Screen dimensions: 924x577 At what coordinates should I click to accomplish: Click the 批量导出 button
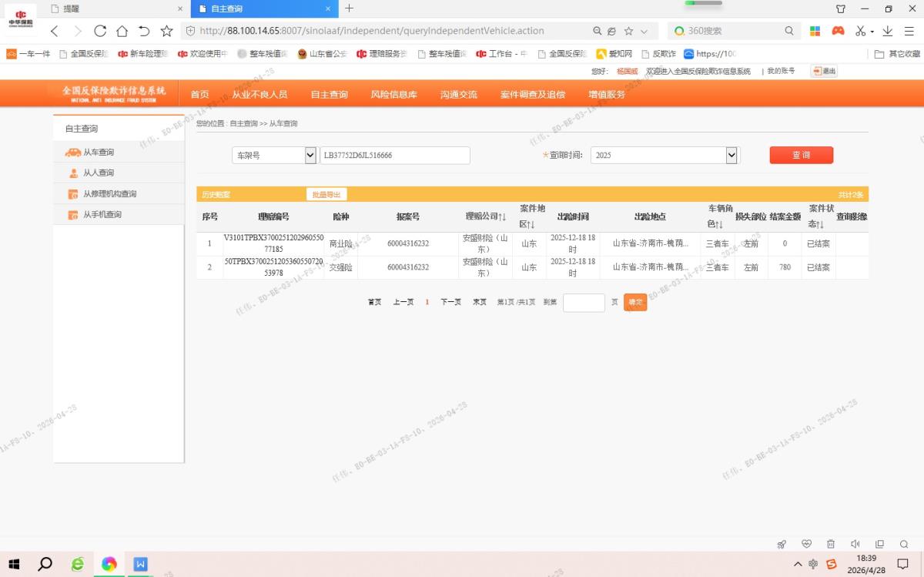[326, 194]
